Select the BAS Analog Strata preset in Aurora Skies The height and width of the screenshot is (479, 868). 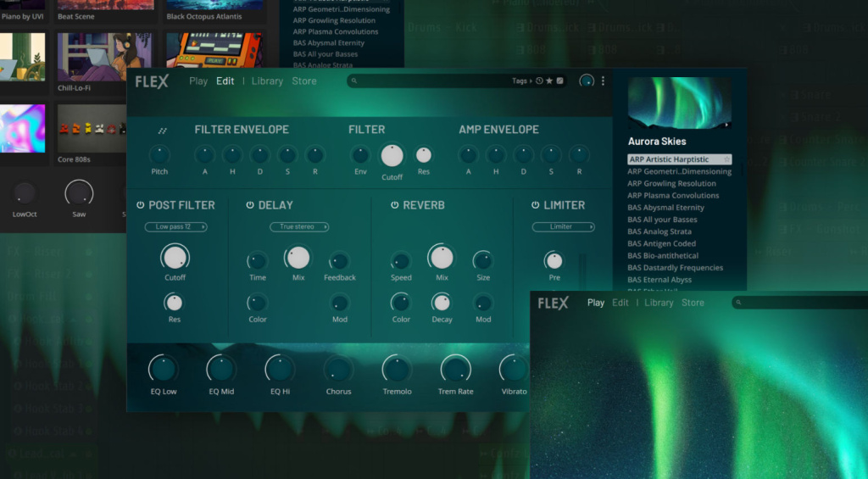(659, 231)
